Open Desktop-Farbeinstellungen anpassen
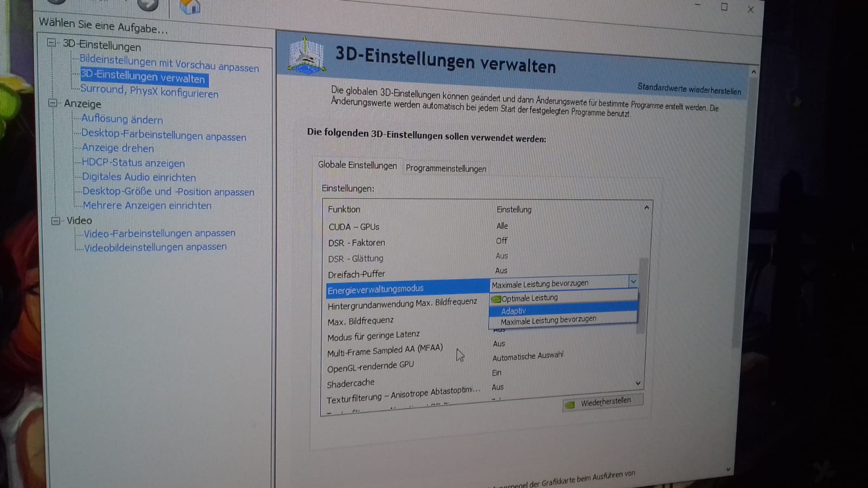The height and width of the screenshot is (488, 868). pyautogui.click(x=163, y=135)
